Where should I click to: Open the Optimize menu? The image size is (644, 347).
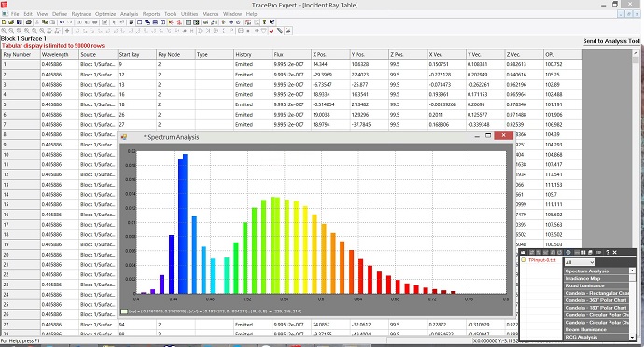[105, 14]
